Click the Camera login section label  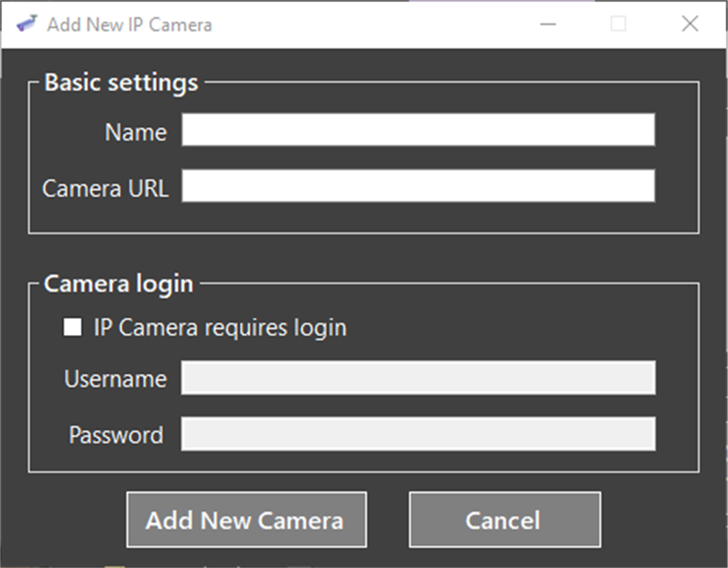(118, 283)
